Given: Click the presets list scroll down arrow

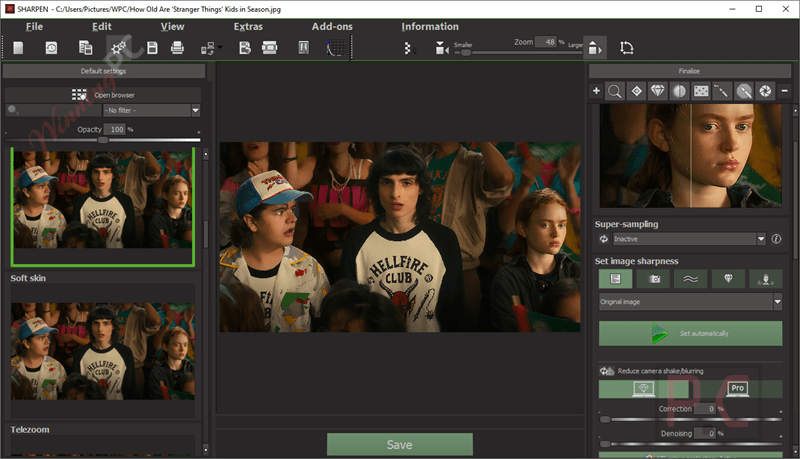Looking at the screenshot, I should pyautogui.click(x=206, y=449).
